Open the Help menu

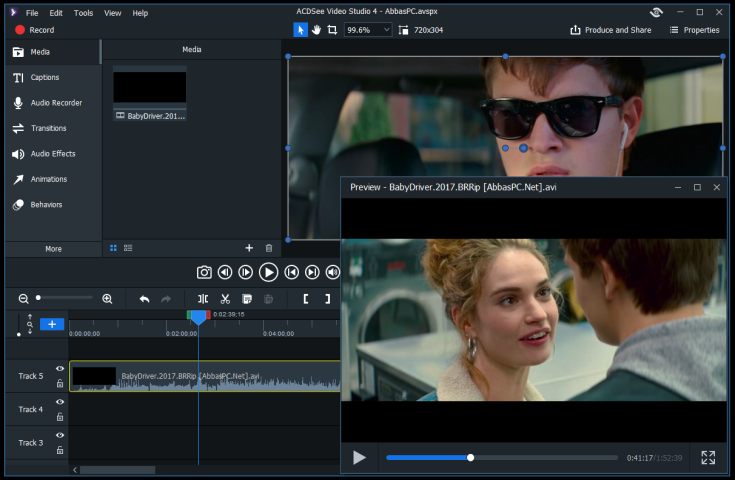tap(140, 13)
